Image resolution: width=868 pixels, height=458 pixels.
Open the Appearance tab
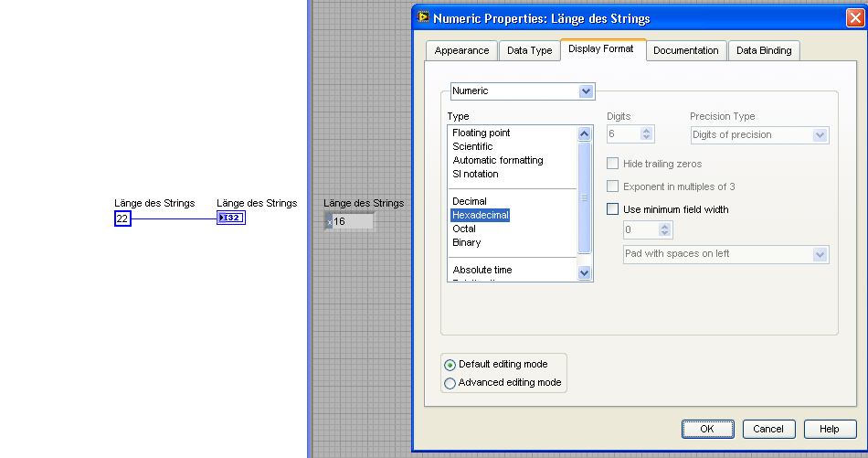[x=461, y=50]
